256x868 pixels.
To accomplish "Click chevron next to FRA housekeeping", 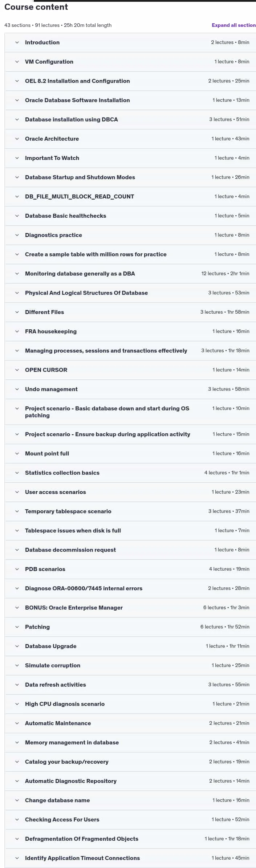I will (17, 331).
